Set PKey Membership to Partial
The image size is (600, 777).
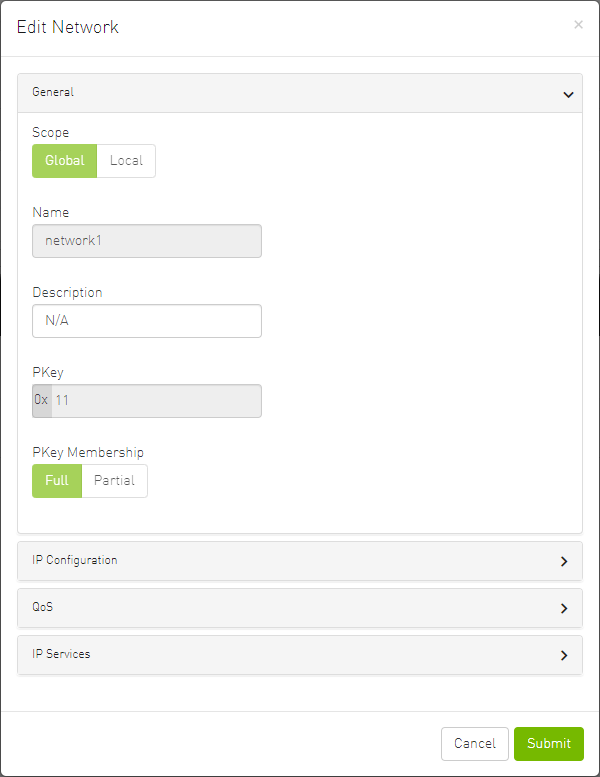click(114, 481)
